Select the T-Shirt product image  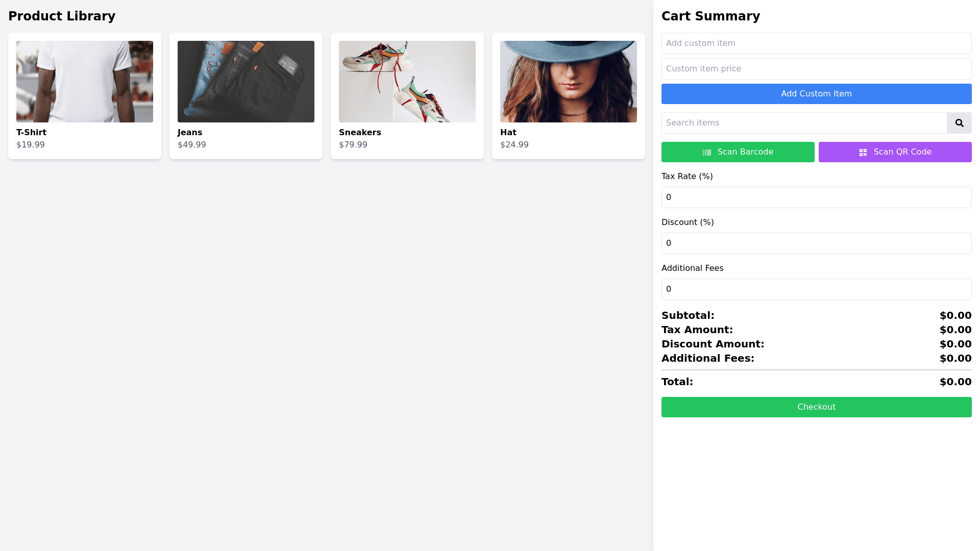[85, 82]
